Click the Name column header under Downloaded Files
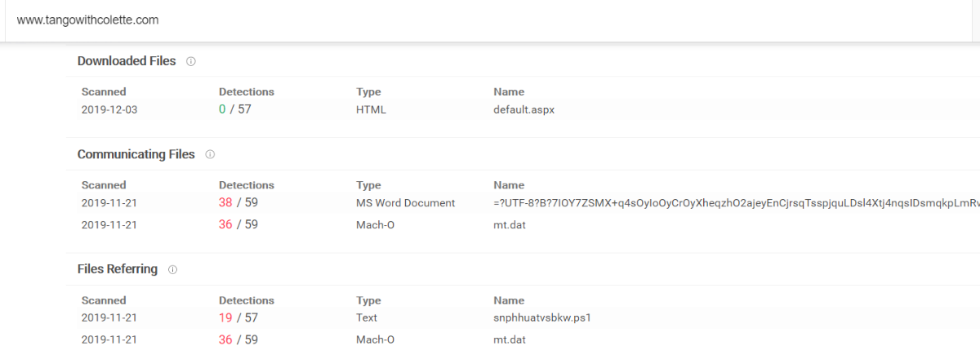Viewport: 980px width, 359px height. pos(509,92)
